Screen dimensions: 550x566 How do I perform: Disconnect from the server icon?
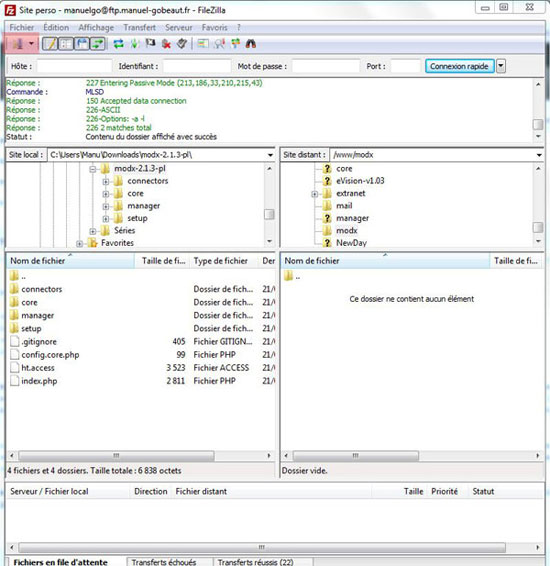coord(166,44)
